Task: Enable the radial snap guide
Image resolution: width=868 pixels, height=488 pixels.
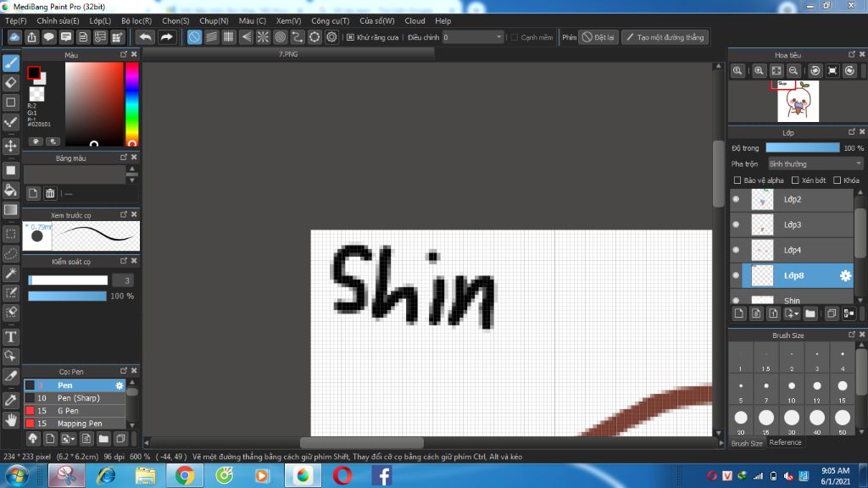Action: coord(263,37)
